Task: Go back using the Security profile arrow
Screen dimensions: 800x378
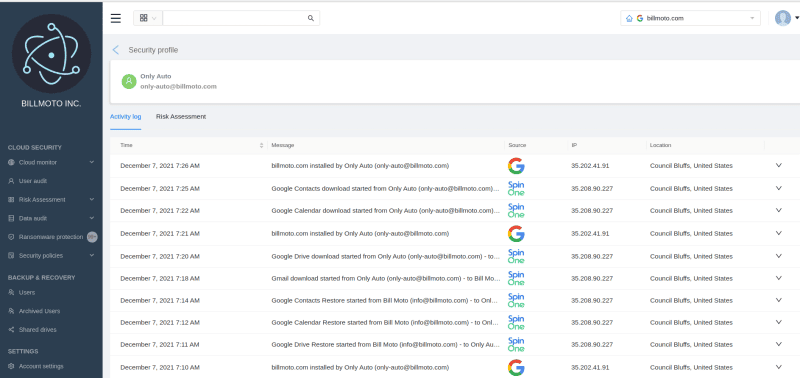Action: coord(116,49)
